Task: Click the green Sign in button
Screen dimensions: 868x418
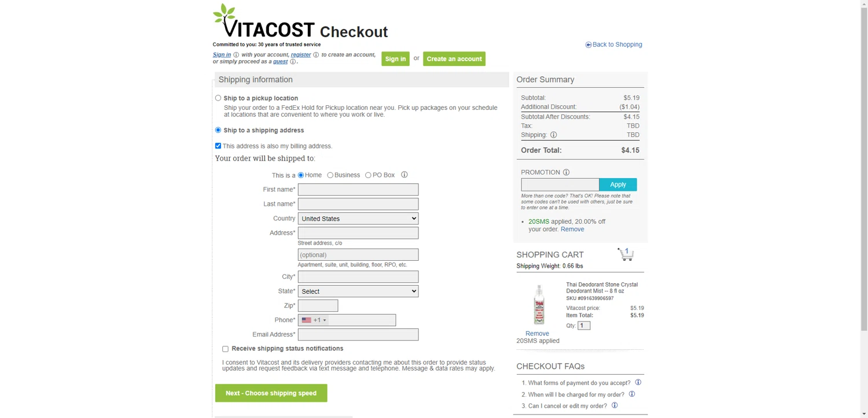Action: (395, 59)
